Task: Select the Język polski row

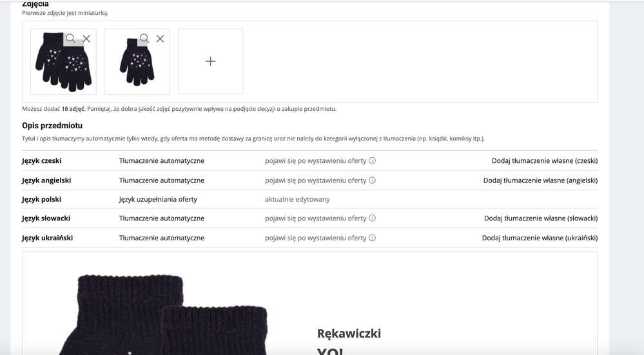Action: pyautogui.click(x=42, y=200)
